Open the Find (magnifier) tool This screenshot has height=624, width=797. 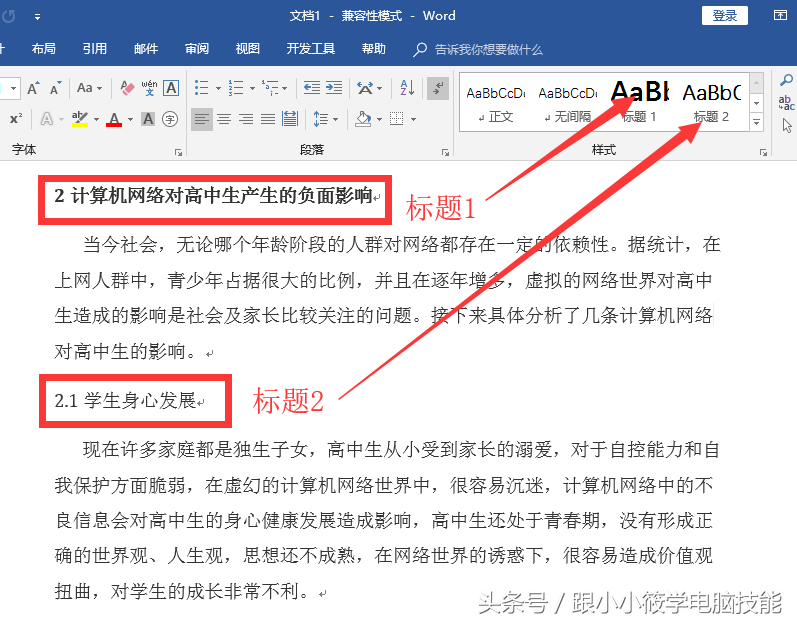click(x=786, y=80)
